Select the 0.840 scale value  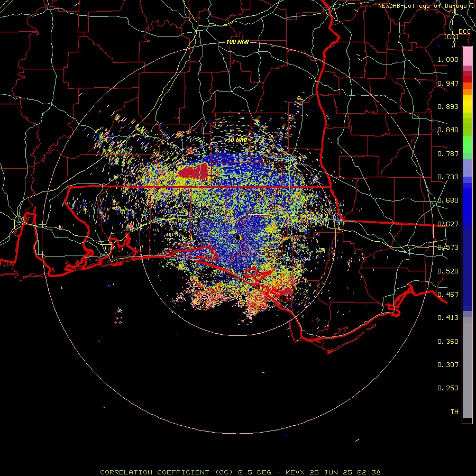click(x=448, y=130)
